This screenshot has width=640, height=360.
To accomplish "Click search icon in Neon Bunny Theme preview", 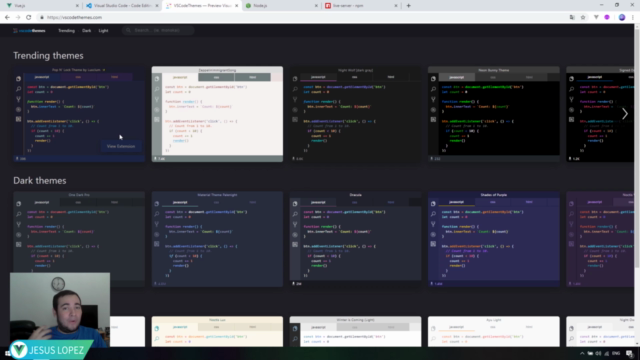I will (433, 89).
